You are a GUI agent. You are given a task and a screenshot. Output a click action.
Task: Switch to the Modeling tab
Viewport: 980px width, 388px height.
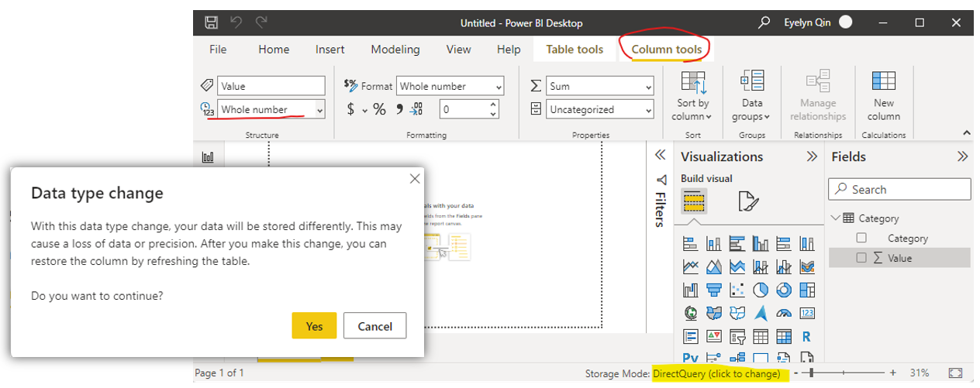tap(395, 49)
